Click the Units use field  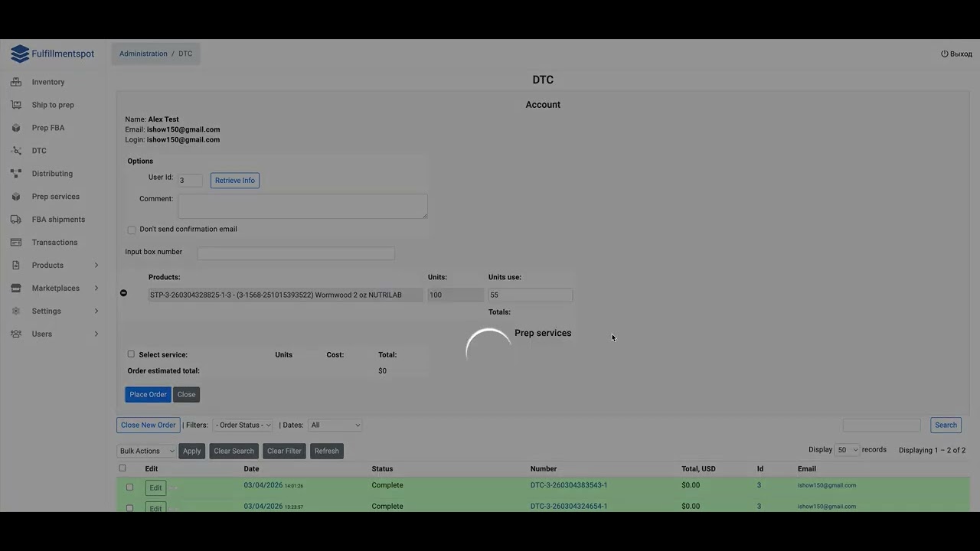(x=530, y=295)
